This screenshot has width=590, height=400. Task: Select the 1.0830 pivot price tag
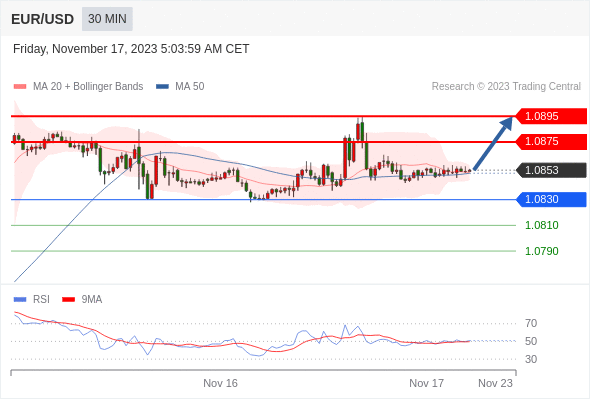550,199
